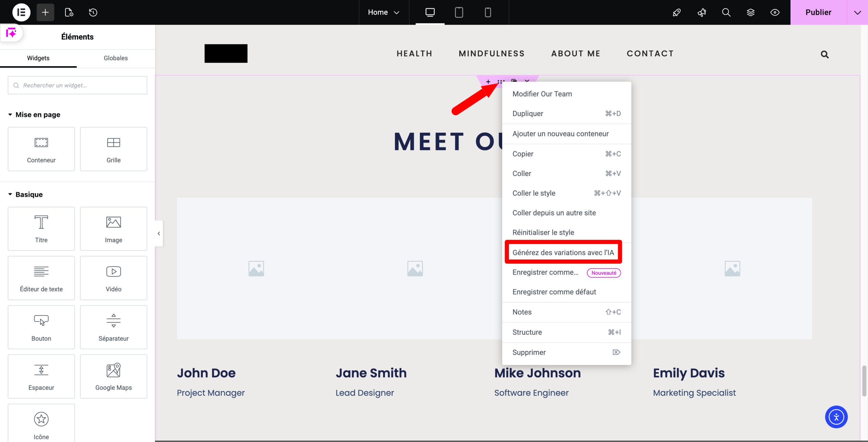The height and width of the screenshot is (442, 868).
Task: Switch to desktop preview mode
Action: click(x=430, y=13)
